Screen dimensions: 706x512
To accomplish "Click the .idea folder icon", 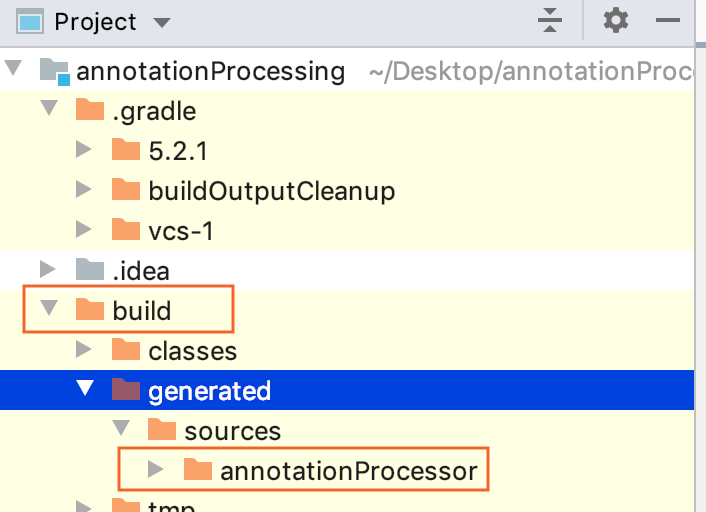I will (x=91, y=270).
